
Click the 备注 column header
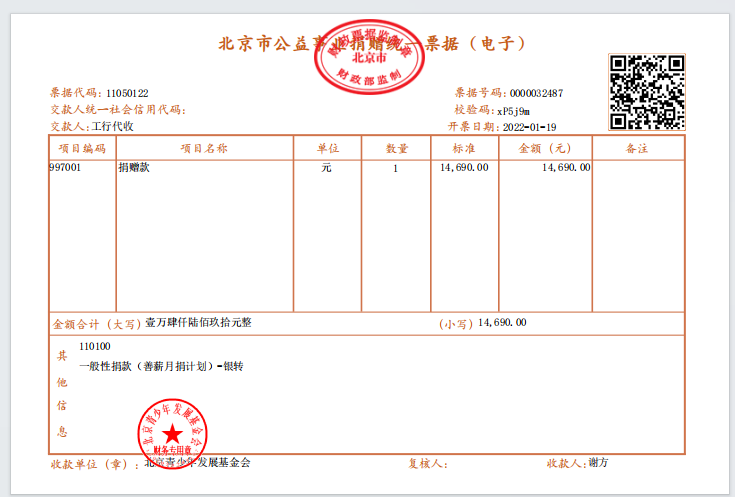click(x=637, y=148)
